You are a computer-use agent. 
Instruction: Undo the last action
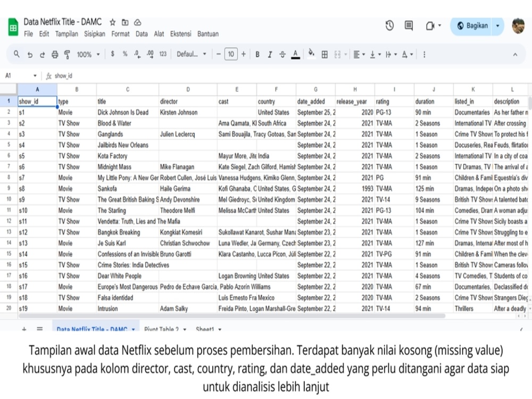pyautogui.click(x=30, y=54)
